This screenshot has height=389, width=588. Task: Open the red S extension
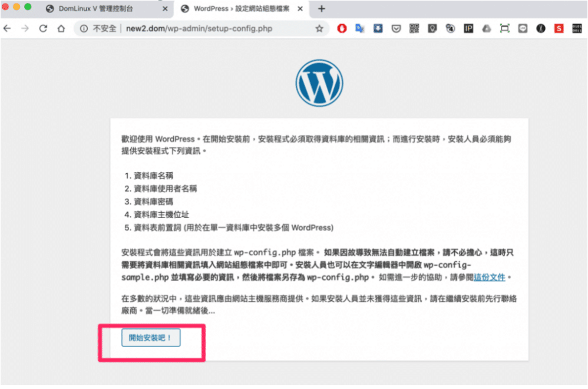[x=559, y=28]
